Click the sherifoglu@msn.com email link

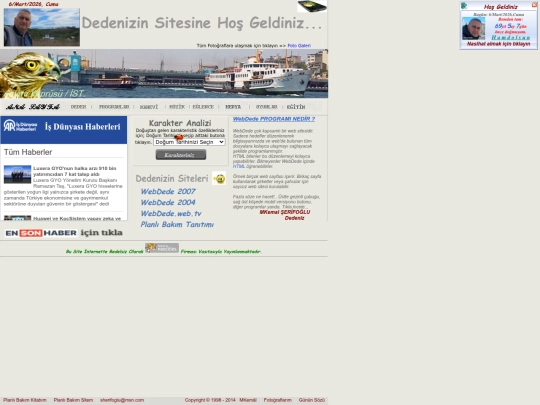coord(122,400)
